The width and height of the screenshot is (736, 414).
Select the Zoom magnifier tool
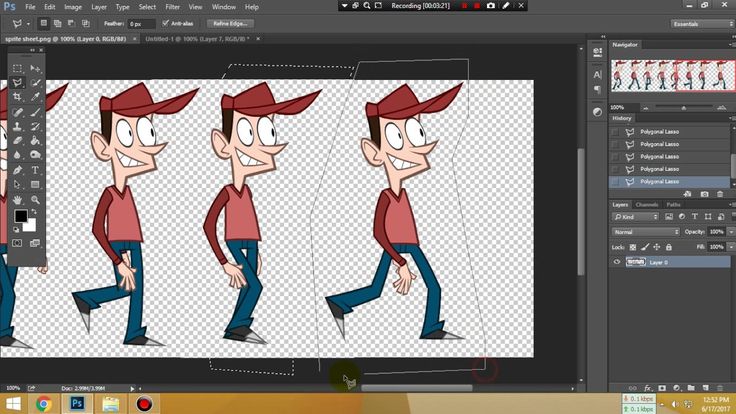pos(35,200)
